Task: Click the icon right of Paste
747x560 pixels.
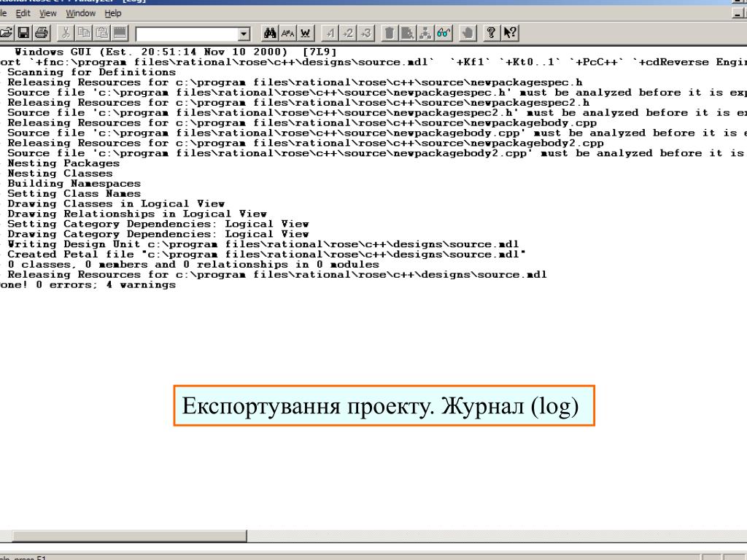Action: (x=120, y=33)
